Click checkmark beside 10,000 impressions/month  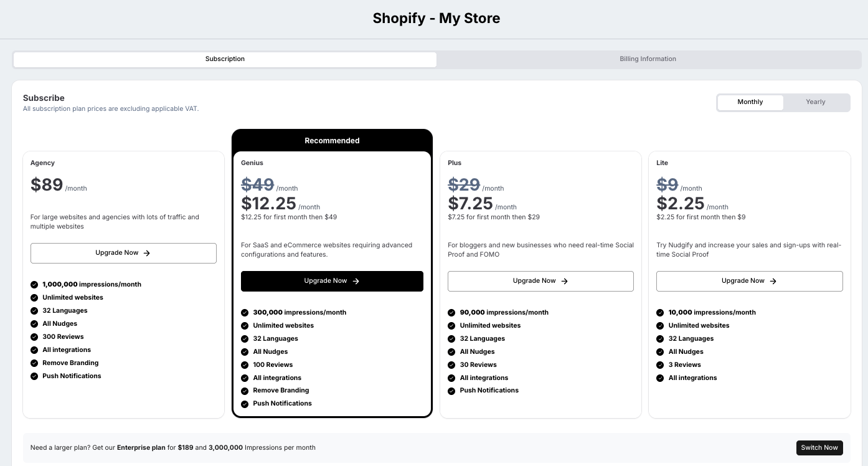coord(660,313)
